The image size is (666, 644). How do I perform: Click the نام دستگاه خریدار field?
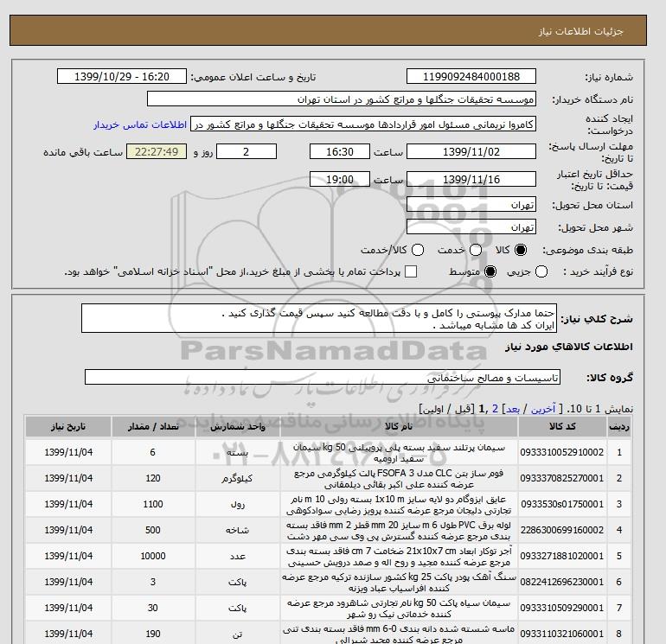click(x=342, y=99)
